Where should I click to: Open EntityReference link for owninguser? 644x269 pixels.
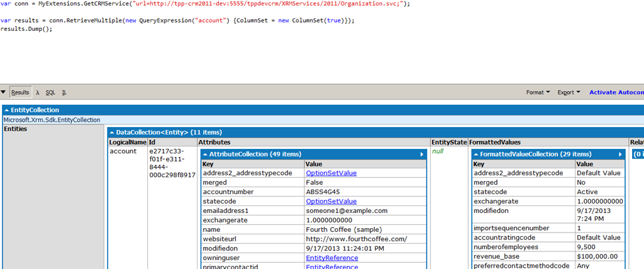click(332, 258)
